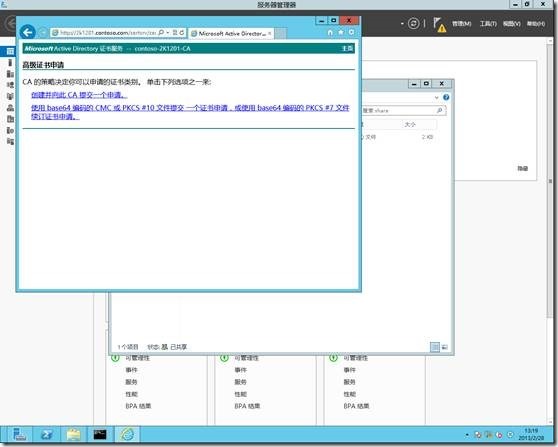
Task: Open Command Prompt from the taskbar
Action: tap(100, 435)
